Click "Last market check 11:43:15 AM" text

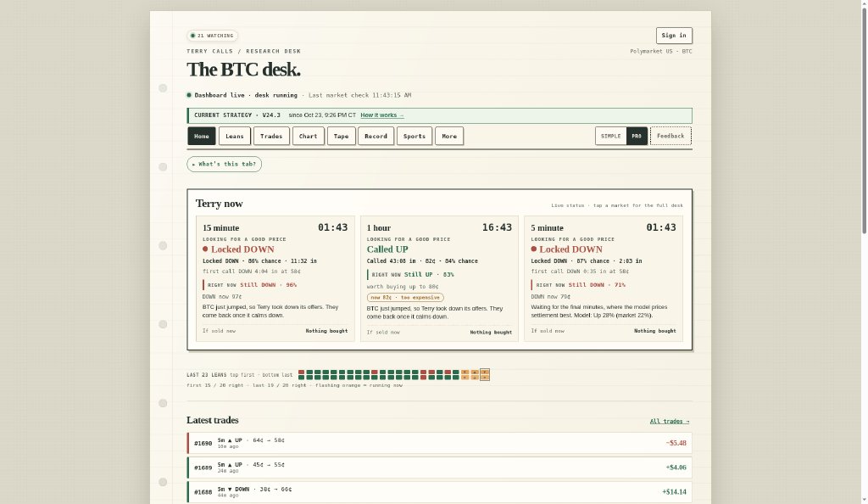click(x=359, y=95)
